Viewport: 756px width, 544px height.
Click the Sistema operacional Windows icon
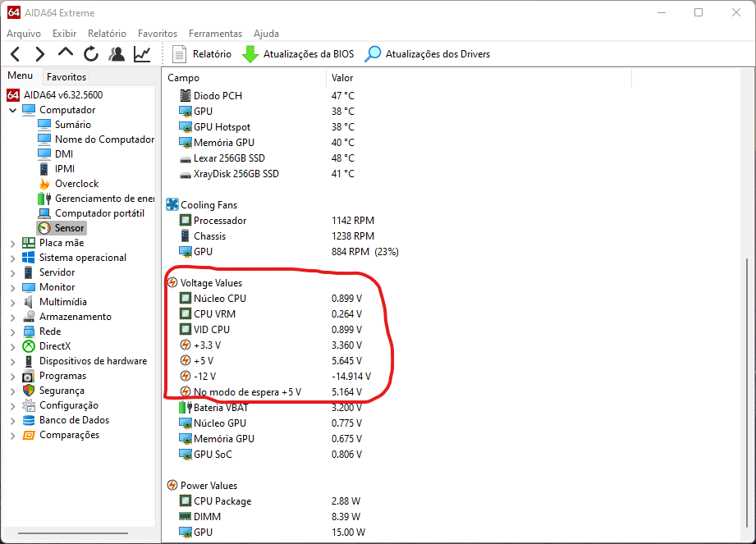[x=29, y=258]
